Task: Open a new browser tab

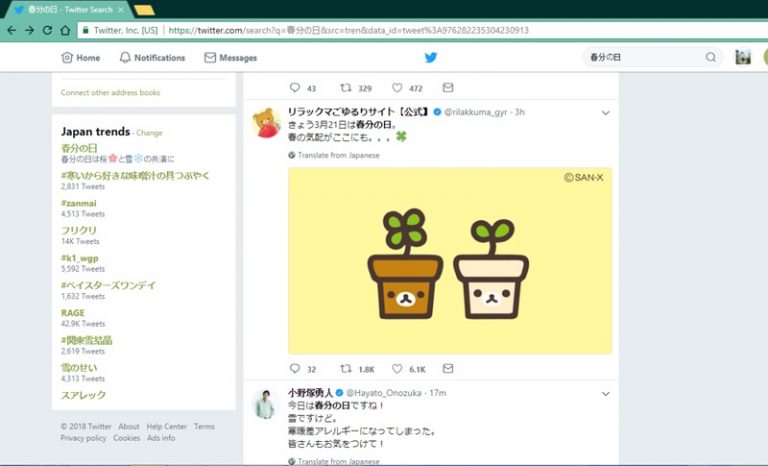Action: (x=144, y=10)
